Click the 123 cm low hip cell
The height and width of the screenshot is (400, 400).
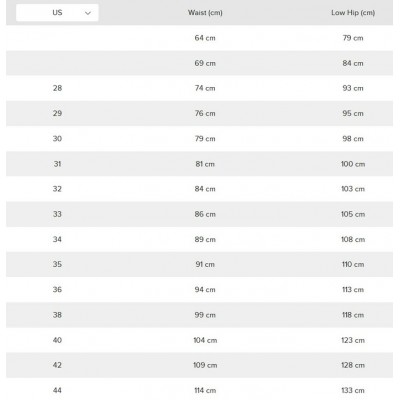[x=353, y=340]
